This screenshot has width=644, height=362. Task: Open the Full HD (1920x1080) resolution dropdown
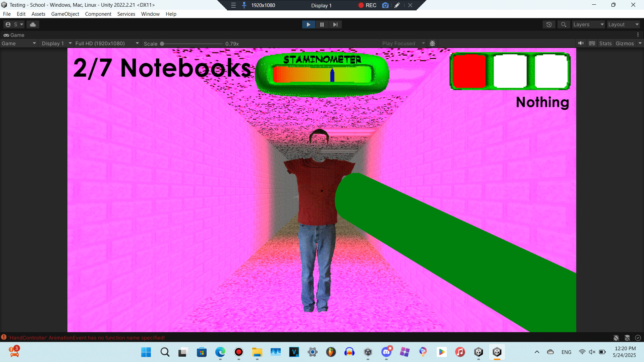(107, 43)
